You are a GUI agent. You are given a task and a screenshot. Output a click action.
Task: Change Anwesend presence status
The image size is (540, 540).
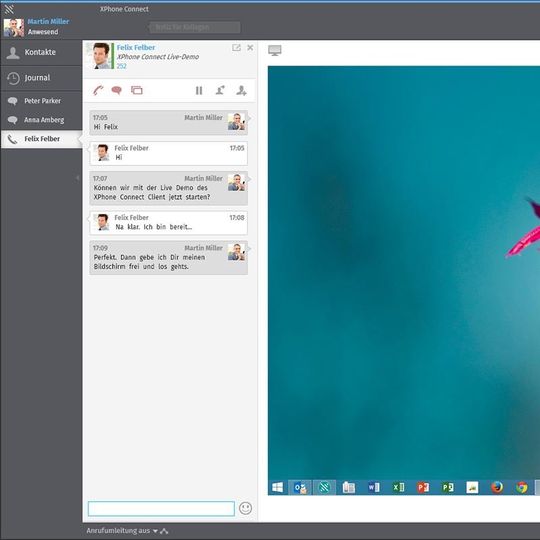[x=43, y=32]
